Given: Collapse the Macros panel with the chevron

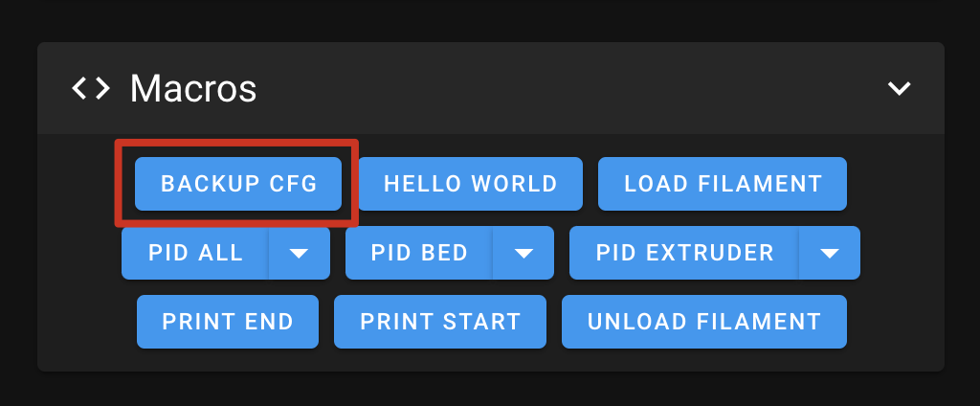Looking at the screenshot, I should [x=899, y=89].
